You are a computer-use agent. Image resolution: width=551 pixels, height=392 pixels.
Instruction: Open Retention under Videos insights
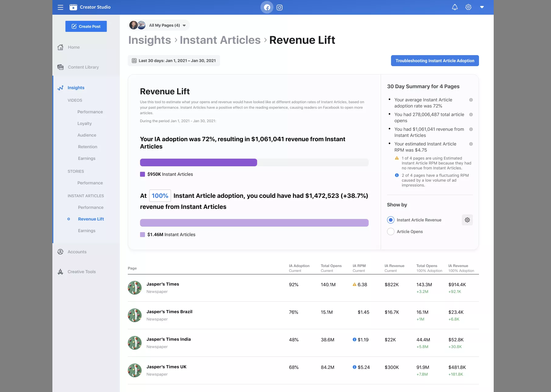coord(88,147)
